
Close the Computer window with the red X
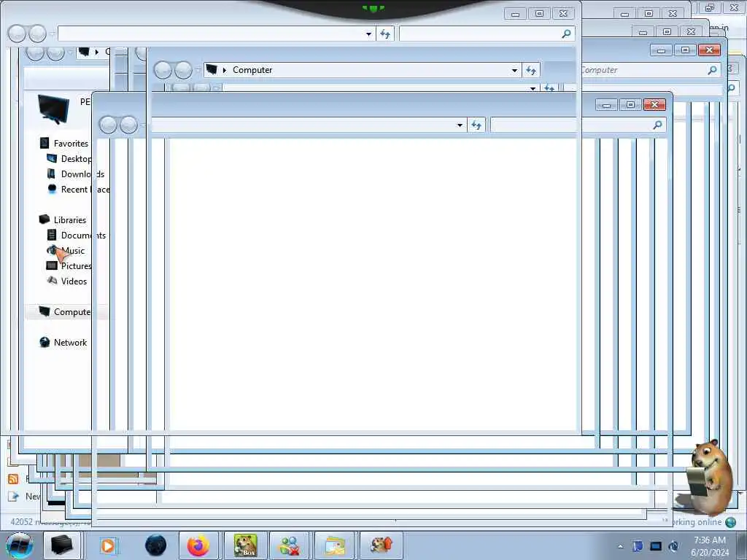pyautogui.click(x=709, y=50)
